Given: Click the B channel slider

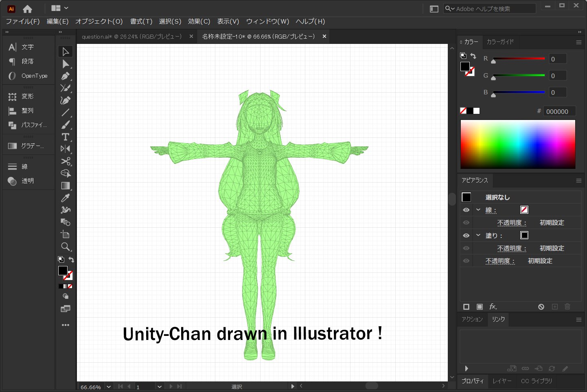Looking at the screenshot, I should pyautogui.click(x=519, y=92).
